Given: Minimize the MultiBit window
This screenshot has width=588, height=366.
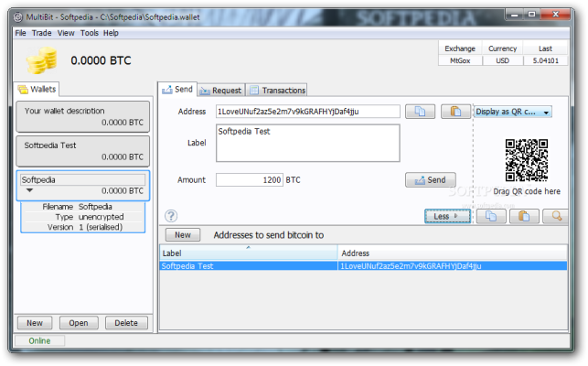Looking at the screenshot, I should coord(515,15).
